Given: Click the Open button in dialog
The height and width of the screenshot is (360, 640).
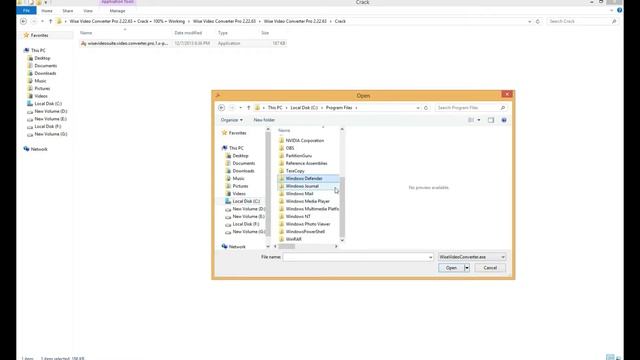Looking at the screenshot, I should tap(451, 268).
